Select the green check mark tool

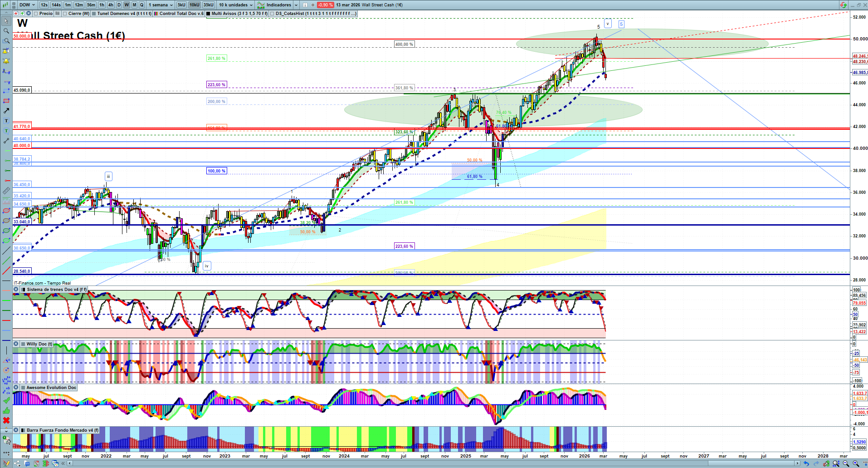(x=6, y=400)
